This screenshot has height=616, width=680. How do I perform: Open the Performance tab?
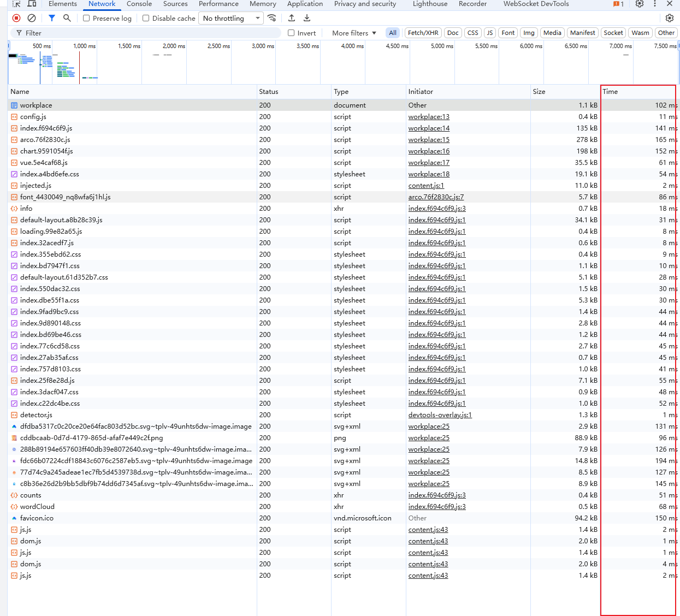click(x=218, y=4)
